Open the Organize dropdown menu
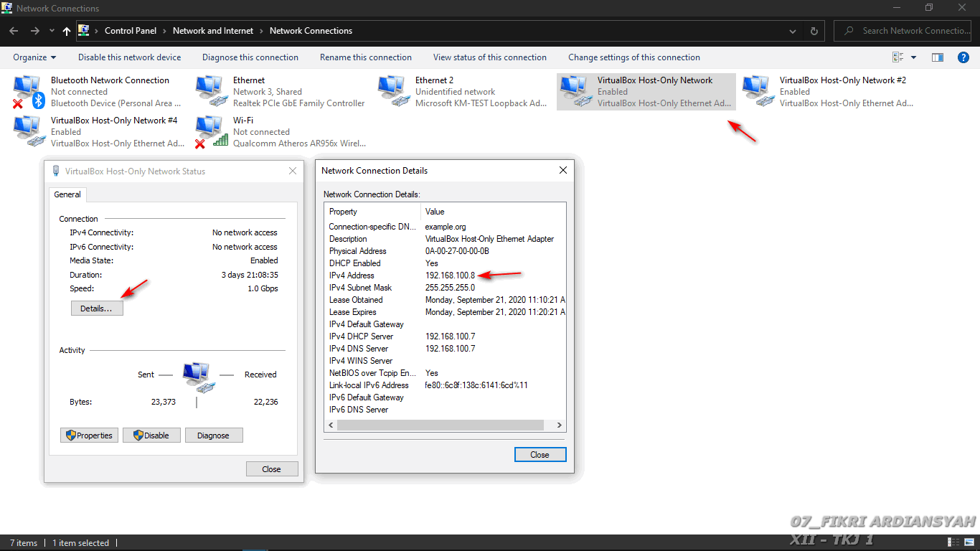Viewport: 980px width, 551px height. pos(34,57)
